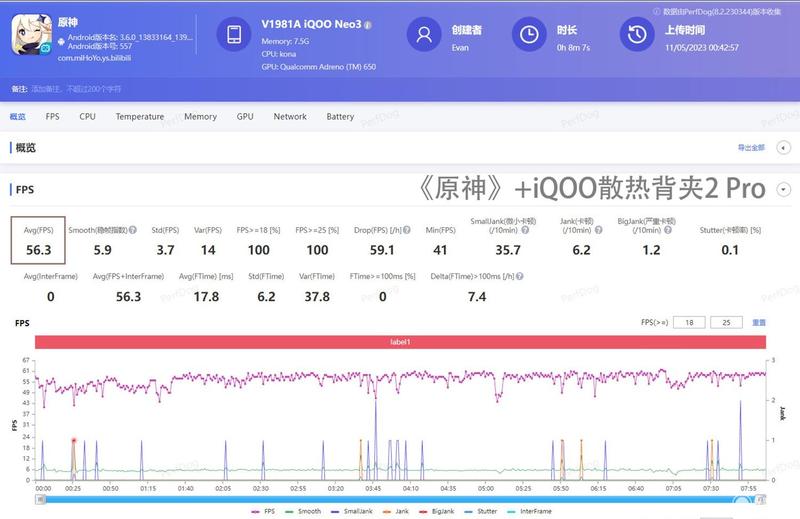Viewport: 800px width, 519px height.
Task: Toggle InterFrame series in legend
Action: pyautogui.click(x=530, y=511)
